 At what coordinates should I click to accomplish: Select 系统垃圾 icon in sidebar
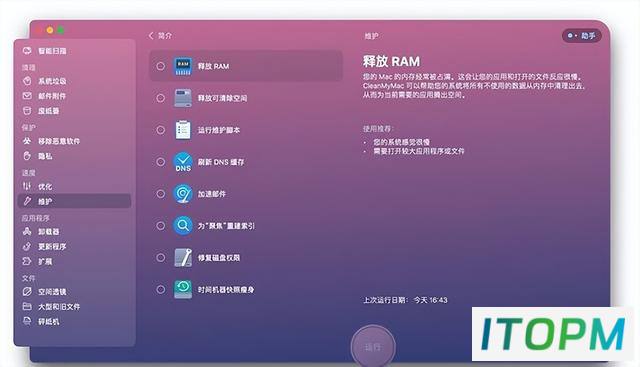pos(27,81)
